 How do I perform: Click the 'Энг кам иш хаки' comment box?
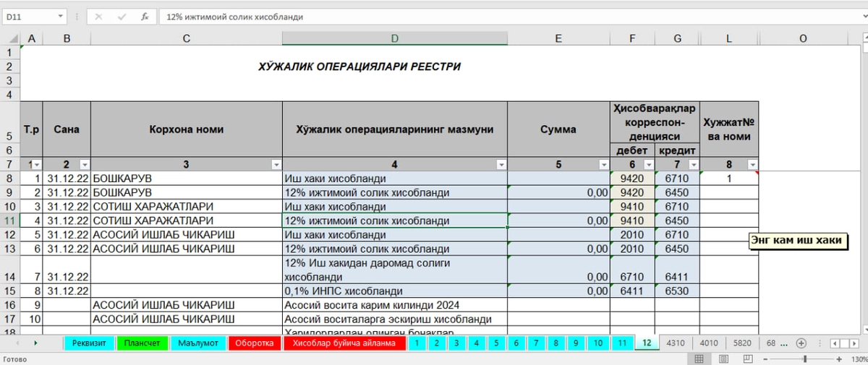point(799,241)
